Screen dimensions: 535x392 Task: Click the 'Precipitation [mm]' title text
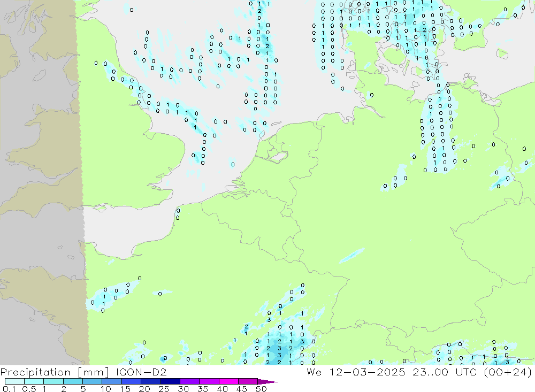tap(55, 372)
